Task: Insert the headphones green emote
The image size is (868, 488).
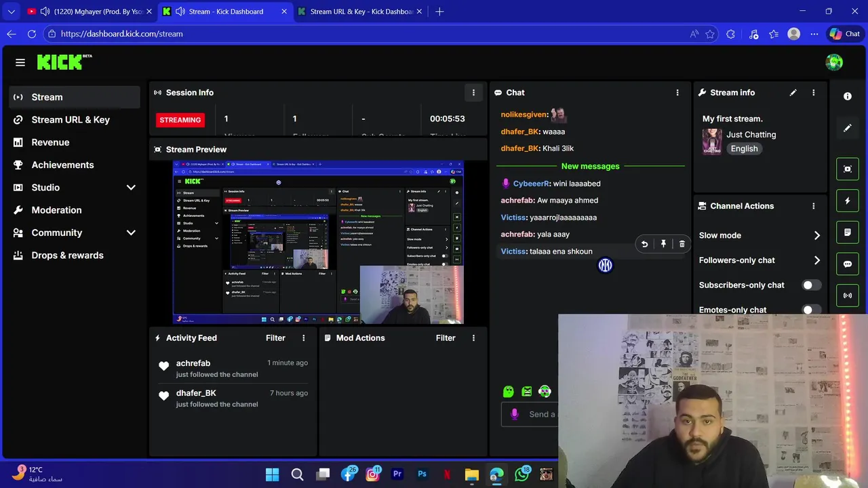Action: point(545,392)
